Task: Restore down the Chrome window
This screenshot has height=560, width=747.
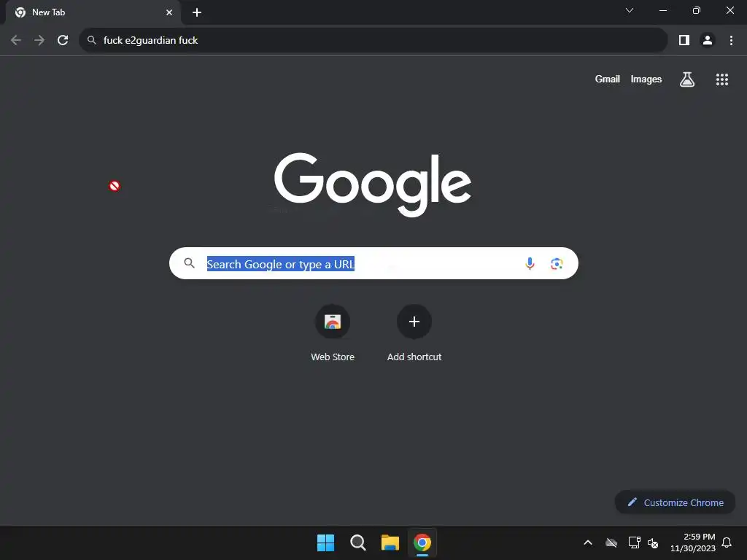Action: click(697, 10)
